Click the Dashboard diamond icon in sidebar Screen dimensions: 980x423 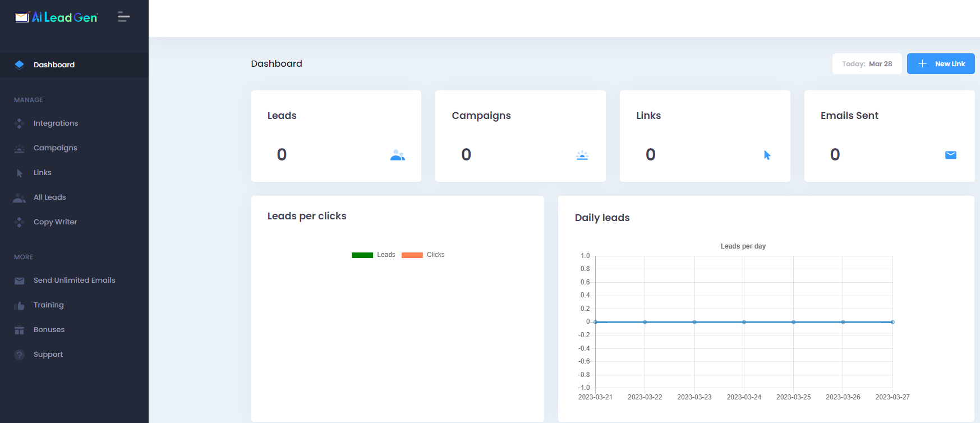[x=20, y=65]
